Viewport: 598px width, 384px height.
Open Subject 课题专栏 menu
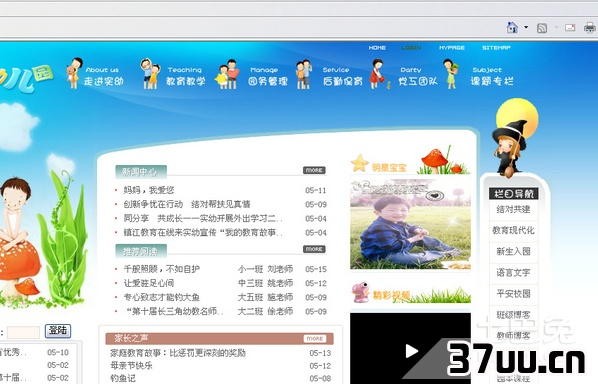[x=492, y=76]
